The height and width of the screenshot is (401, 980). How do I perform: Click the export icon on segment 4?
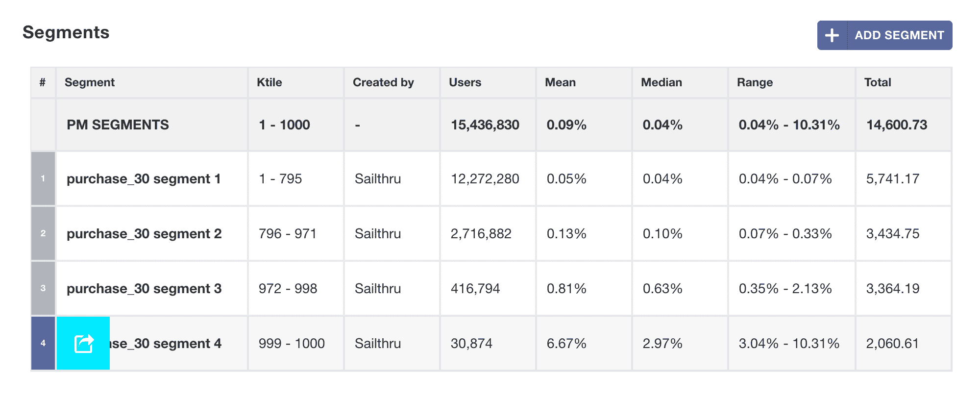click(83, 343)
